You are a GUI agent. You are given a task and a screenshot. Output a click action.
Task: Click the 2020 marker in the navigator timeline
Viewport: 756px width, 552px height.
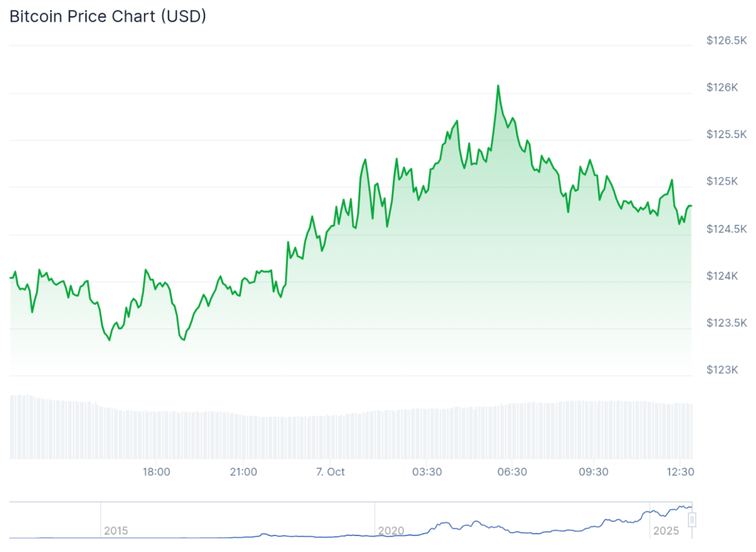391,531
